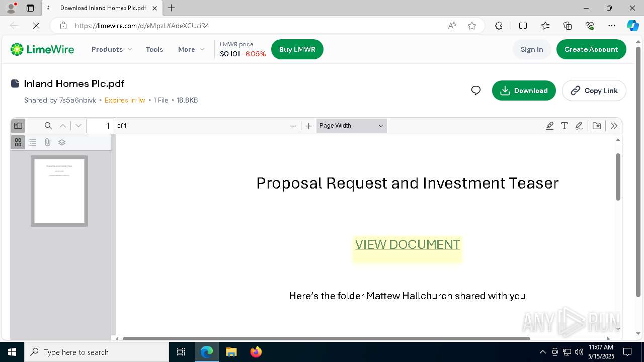Select the page 1 thumbnail

pyautogui.click(x=59, y=191)
